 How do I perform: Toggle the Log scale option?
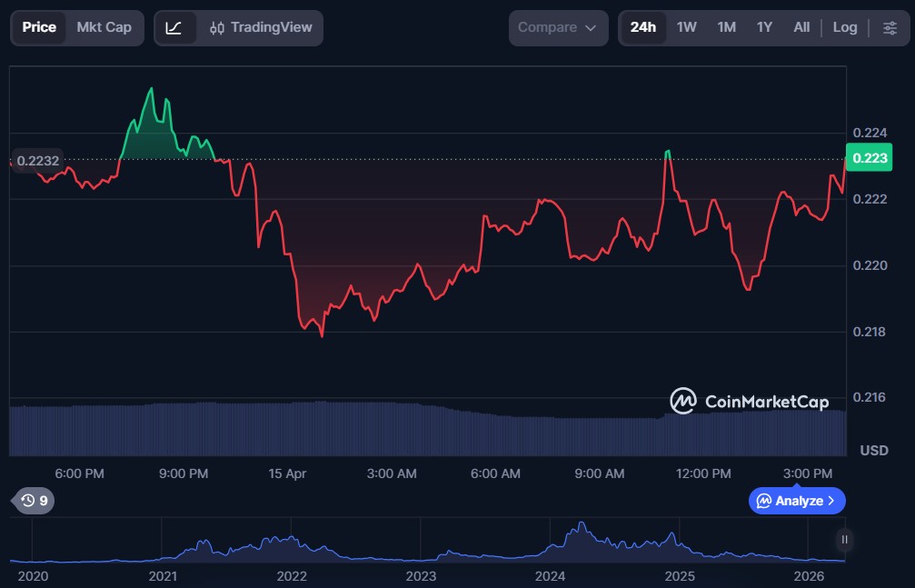(x=845, y=28)
